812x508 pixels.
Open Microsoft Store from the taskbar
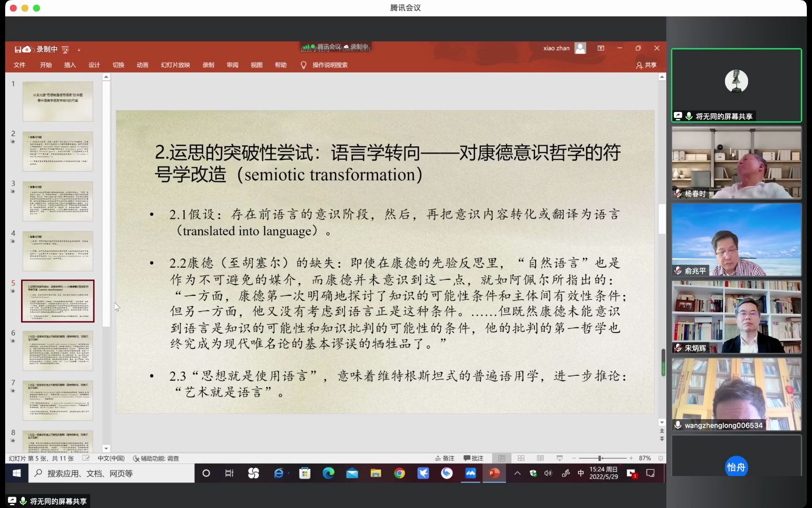pos(305,473)
